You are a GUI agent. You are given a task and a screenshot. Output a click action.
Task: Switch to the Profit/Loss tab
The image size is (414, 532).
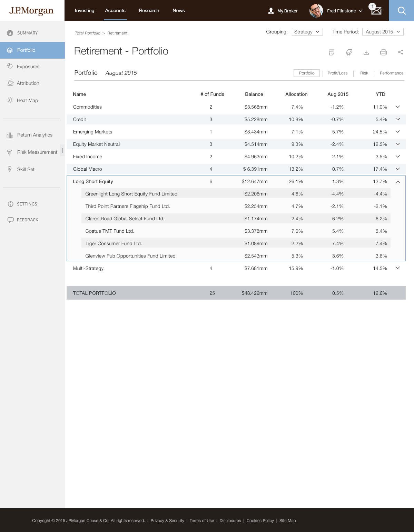click(337, 73)
